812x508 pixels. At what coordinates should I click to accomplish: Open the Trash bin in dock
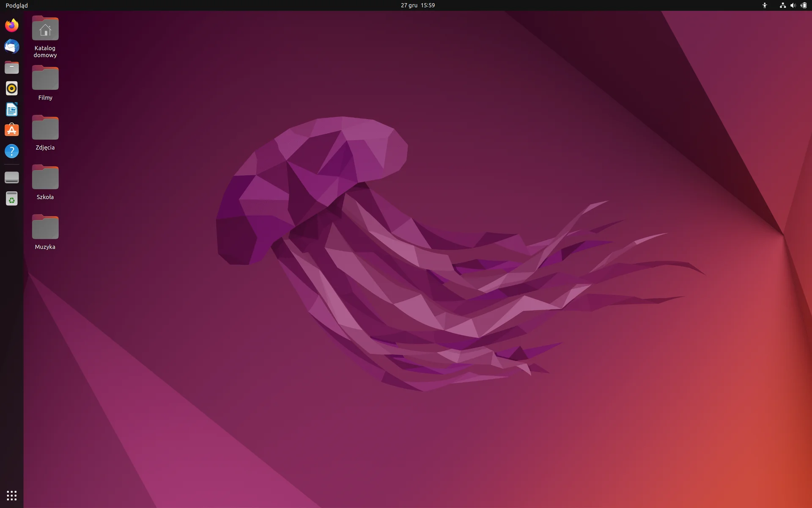pyautogui.click(x=12, y=199)
